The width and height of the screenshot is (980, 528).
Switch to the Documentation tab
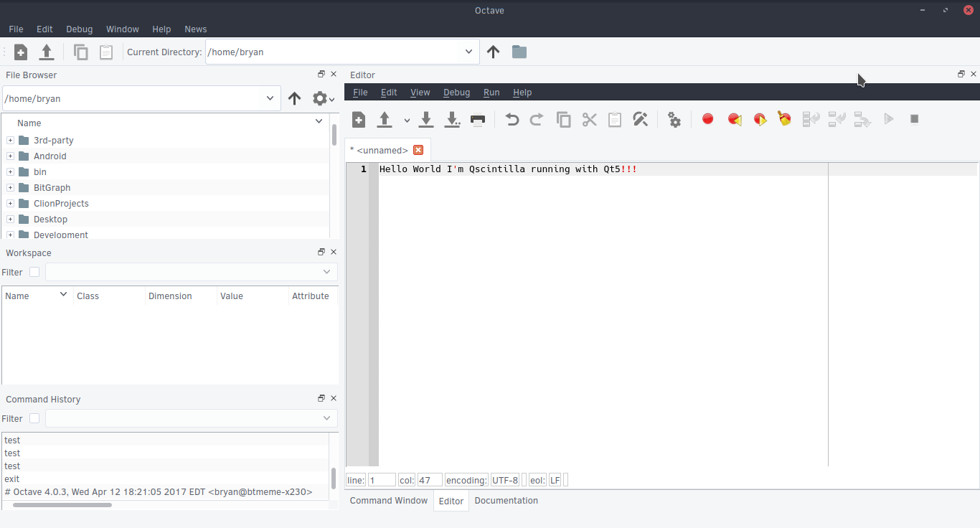(x=506, y=501)
